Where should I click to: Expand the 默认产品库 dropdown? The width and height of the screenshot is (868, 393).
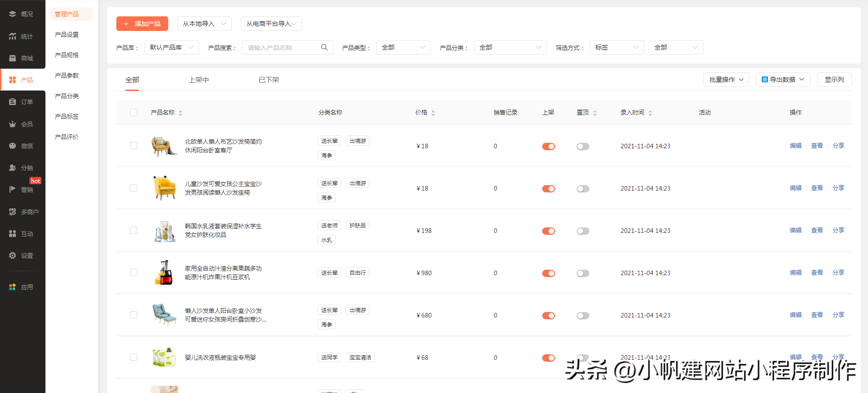pos(171,47)
